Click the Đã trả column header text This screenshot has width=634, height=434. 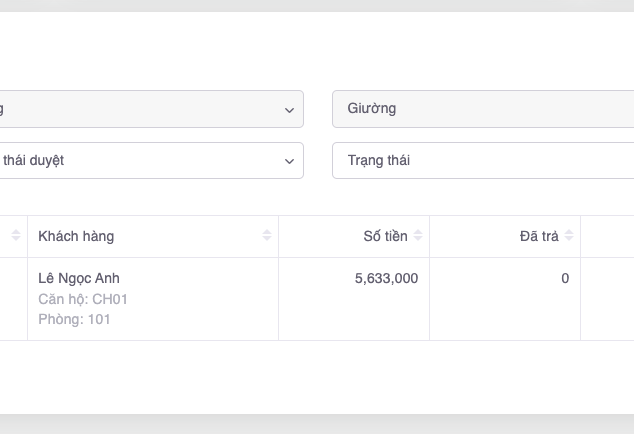pyautogui.click(x=539, y=236)
